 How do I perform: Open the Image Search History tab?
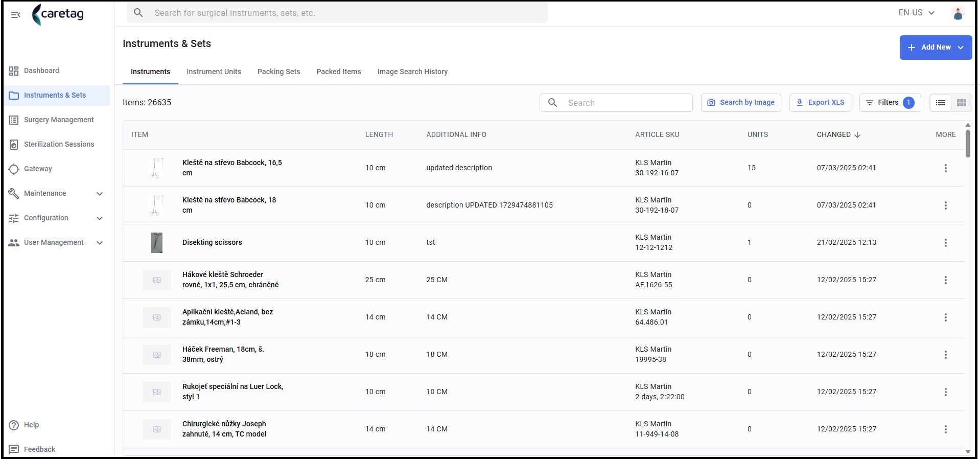tap(412, 72)
